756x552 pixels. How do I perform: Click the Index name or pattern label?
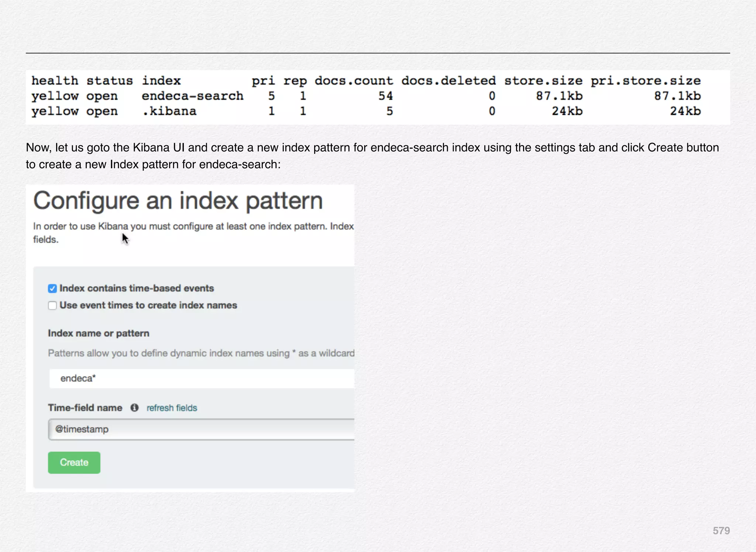click(99, 333)
